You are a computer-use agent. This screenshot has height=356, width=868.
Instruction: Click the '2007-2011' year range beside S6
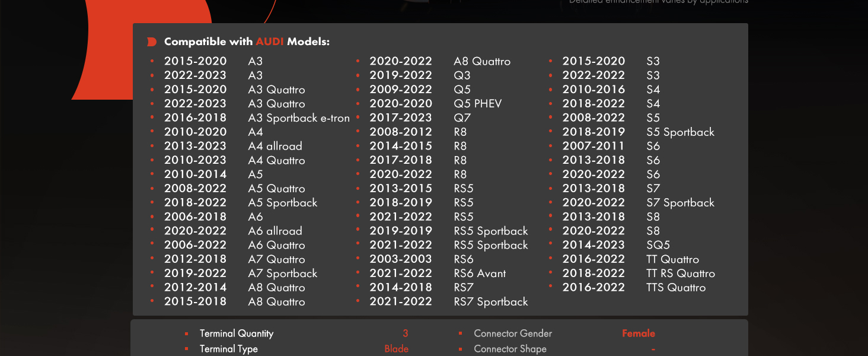coord(593,146)
